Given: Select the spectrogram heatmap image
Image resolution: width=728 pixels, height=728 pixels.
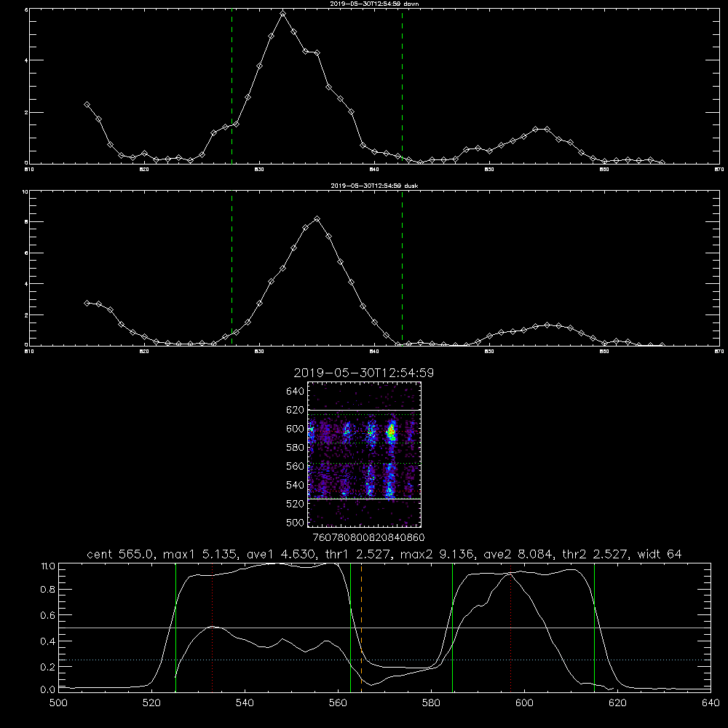Looking at the screenshot, I should click(364, 454).
